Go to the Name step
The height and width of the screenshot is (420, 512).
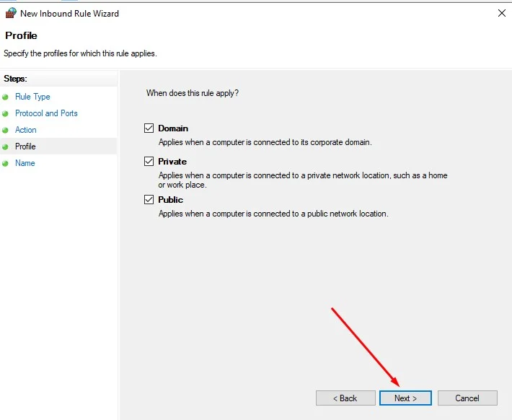coord(25,163)
